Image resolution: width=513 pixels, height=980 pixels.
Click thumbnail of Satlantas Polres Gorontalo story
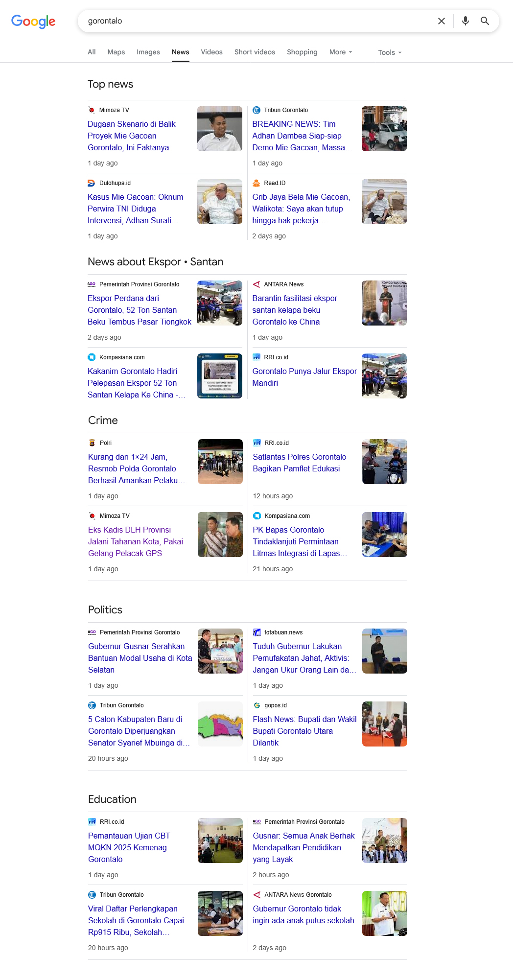[x=385, y=462]
